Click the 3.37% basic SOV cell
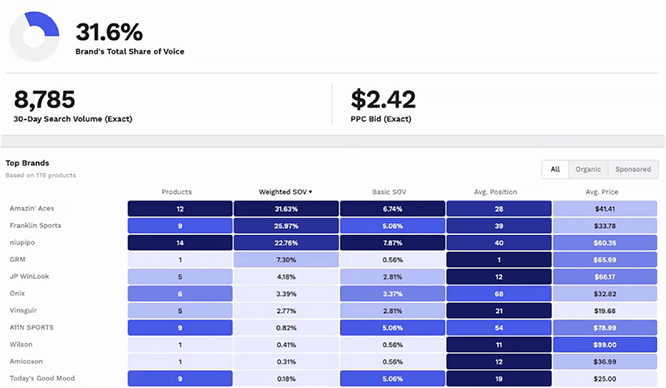 392,294
